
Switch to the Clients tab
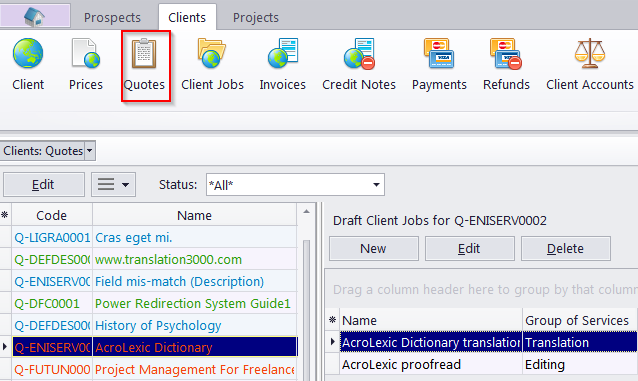tap(187, 18)
